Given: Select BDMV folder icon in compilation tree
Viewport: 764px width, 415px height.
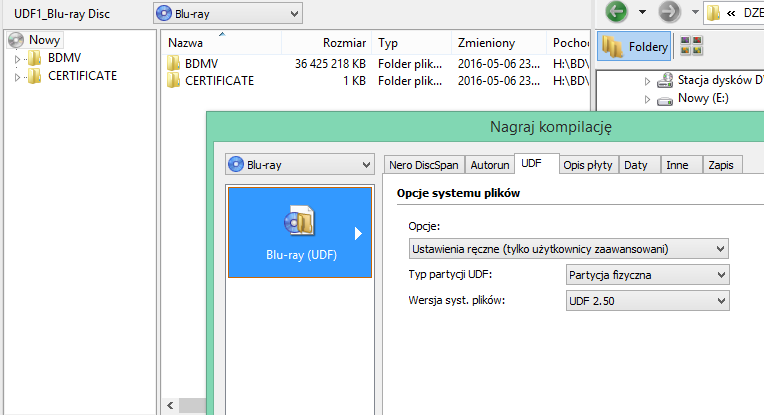Looking at the screenshot, I should click(x=35, y=58).
